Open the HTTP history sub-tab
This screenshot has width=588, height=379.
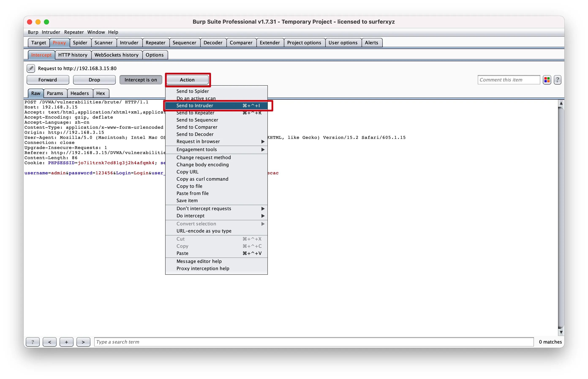click(73, 55)
